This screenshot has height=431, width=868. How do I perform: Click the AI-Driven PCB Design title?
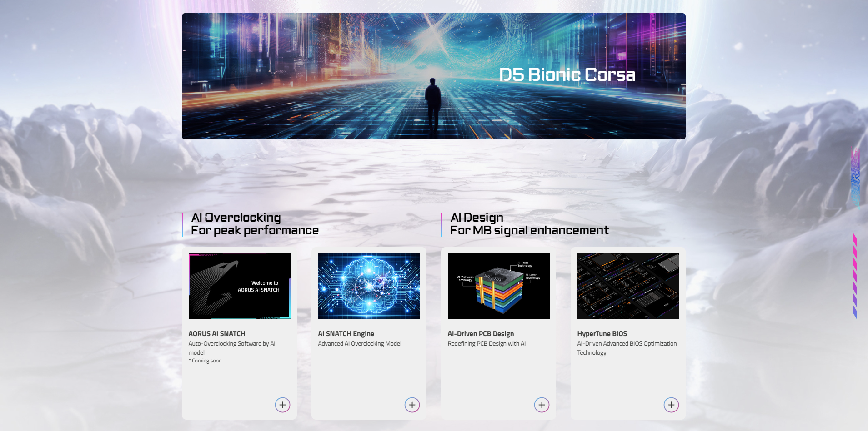481,334
